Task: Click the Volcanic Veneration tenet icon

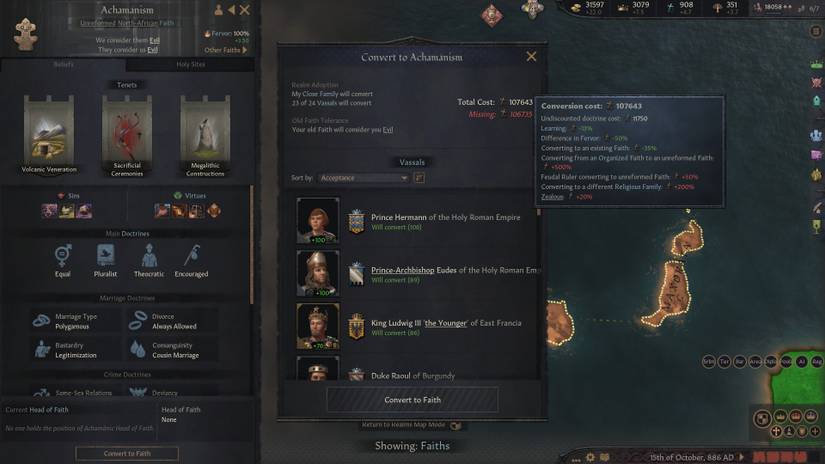Action: point(49,133)
